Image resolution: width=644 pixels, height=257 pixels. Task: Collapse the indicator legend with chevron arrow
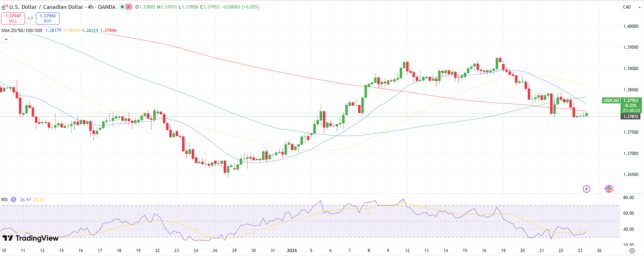pyautogui.click(x=6, y=39)
